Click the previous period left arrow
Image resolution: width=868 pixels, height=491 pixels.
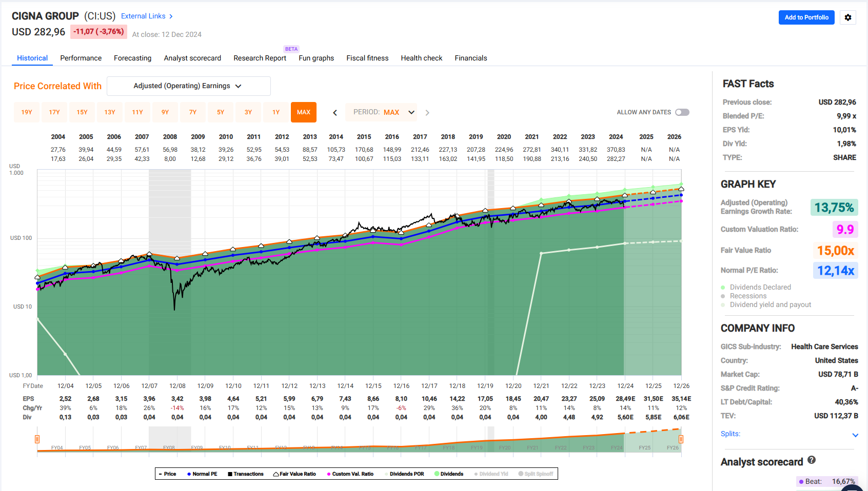point(335,113)
